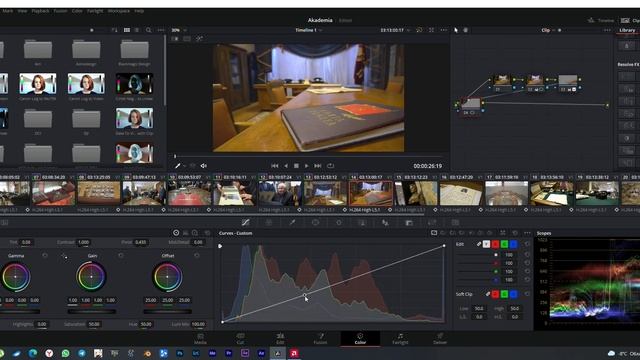Open the Playback menu
640x360 pixels.
[x=40, y=11]
